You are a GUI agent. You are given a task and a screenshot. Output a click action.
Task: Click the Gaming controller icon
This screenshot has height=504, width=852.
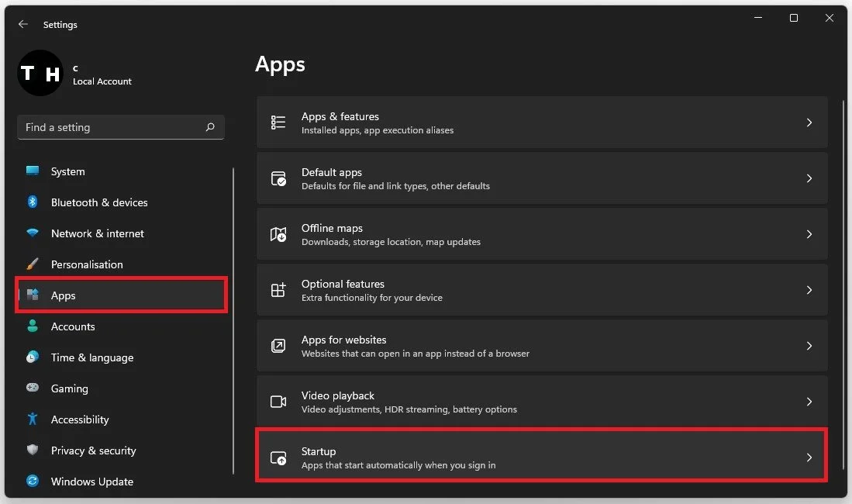click(33, 388)
